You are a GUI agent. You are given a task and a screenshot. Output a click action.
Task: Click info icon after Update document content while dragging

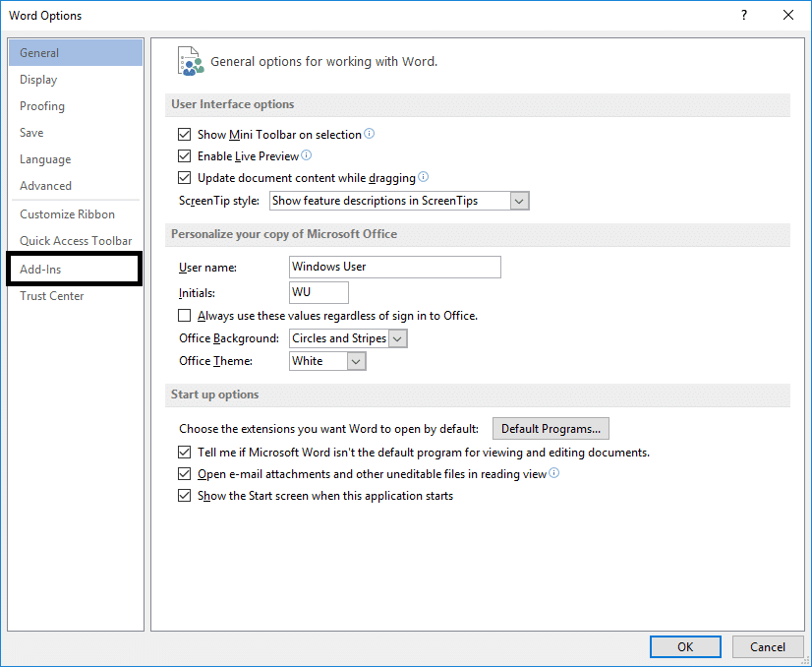(x=424, y=178)
